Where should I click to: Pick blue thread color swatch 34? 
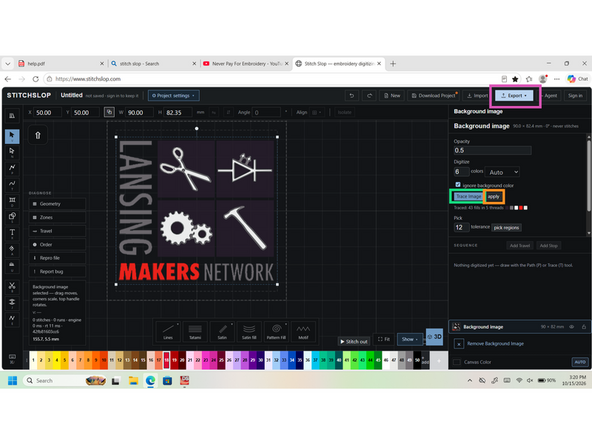292,360
